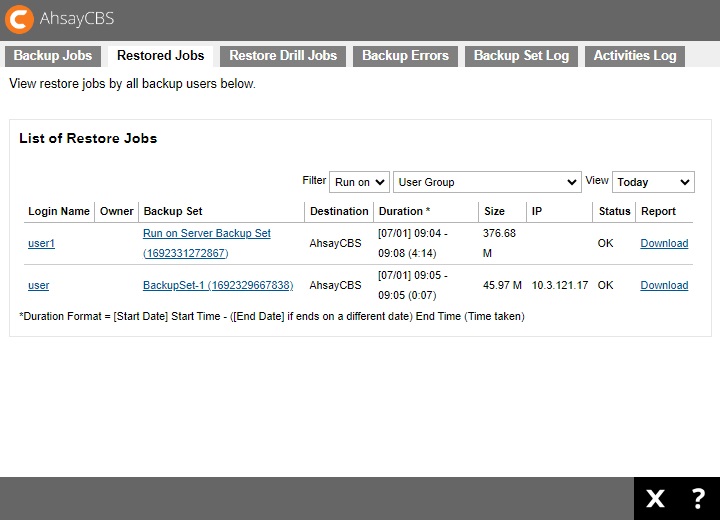Download the report for BackupSet-1 job
720x520 pixels.
coord(664,285)
